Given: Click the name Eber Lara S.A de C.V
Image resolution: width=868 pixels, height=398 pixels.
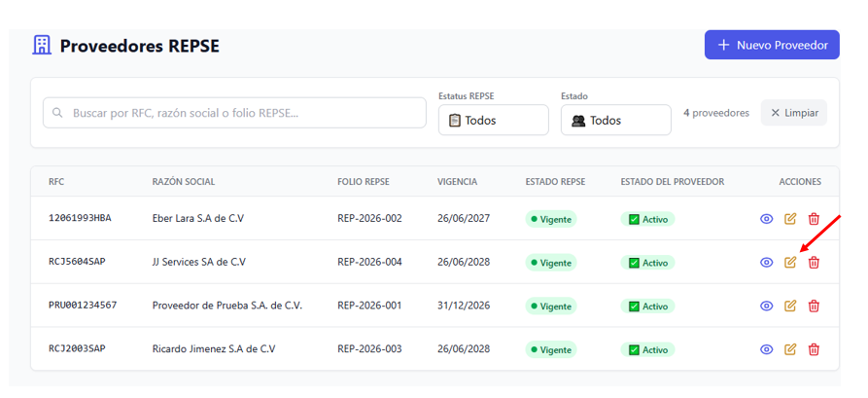Looking at the screenshot, I should [197, 218].
